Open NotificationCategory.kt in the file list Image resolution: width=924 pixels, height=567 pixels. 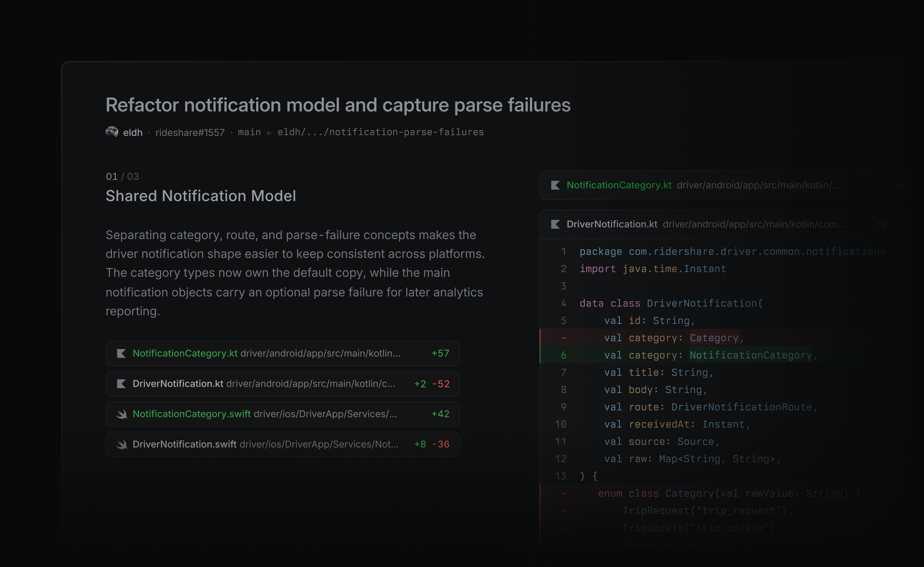click(x=282, y=353)
